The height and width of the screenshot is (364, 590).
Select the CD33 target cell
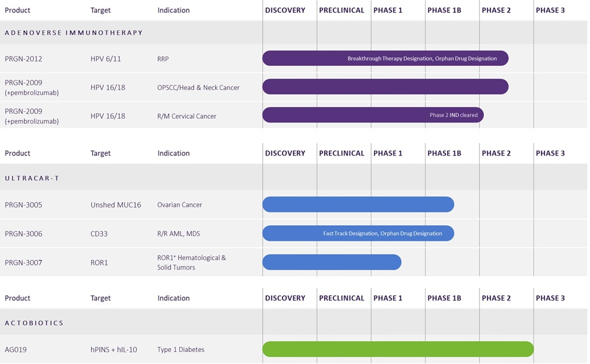[99, 234]
